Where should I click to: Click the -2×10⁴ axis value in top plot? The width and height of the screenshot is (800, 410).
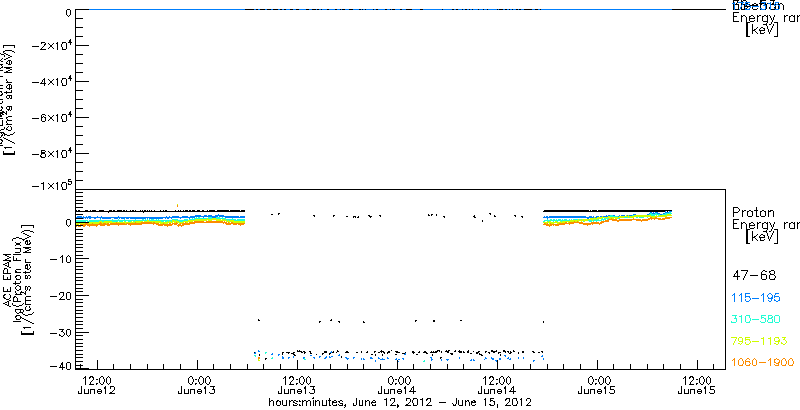click(x=51, y=45)
